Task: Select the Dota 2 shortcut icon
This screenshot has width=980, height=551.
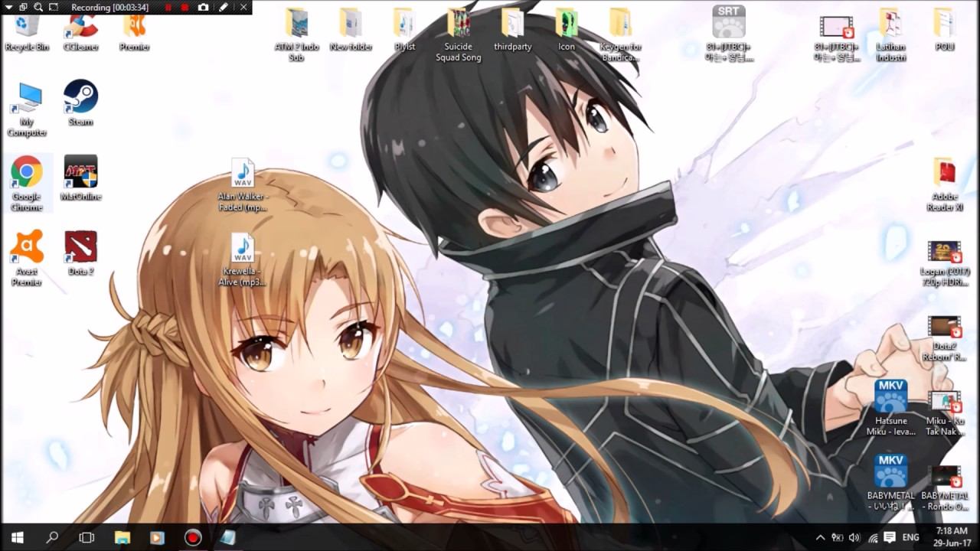Action: [x=80, y=253]
